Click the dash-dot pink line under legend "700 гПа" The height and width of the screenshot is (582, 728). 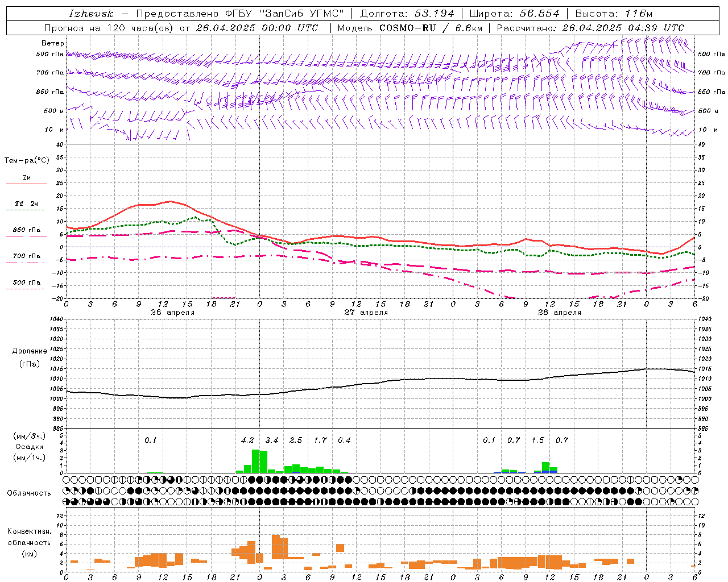click(25, 263)
